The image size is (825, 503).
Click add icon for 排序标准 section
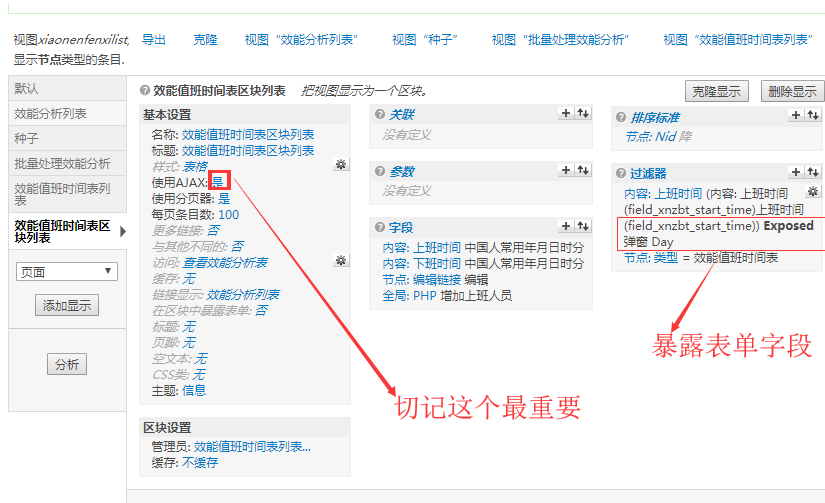pyautogui.click(x=797, y=116)
